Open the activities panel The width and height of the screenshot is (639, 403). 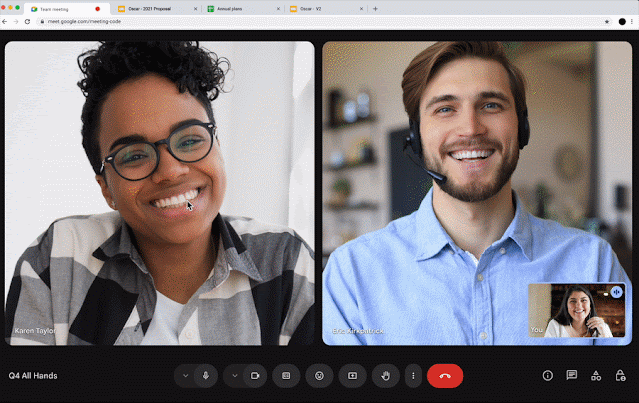coord(596,376)
